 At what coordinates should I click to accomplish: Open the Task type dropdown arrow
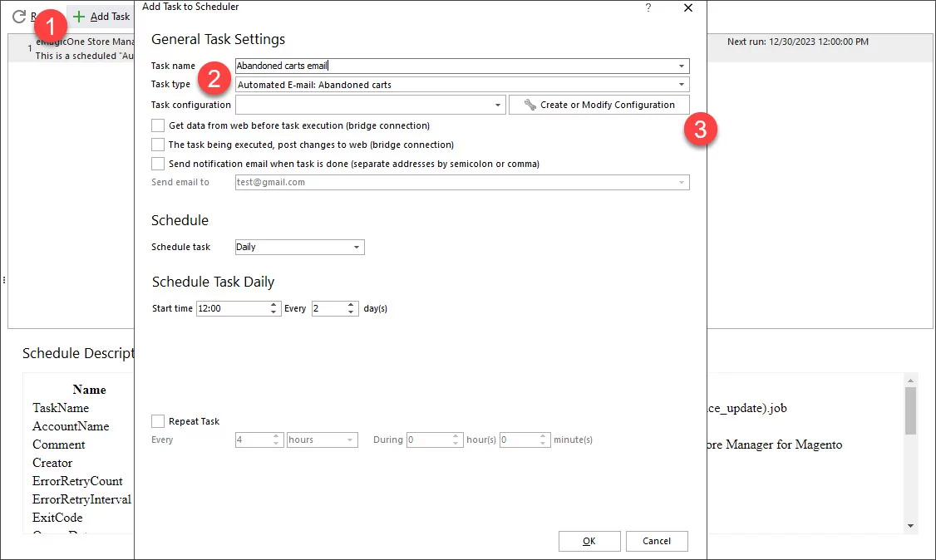682,85
